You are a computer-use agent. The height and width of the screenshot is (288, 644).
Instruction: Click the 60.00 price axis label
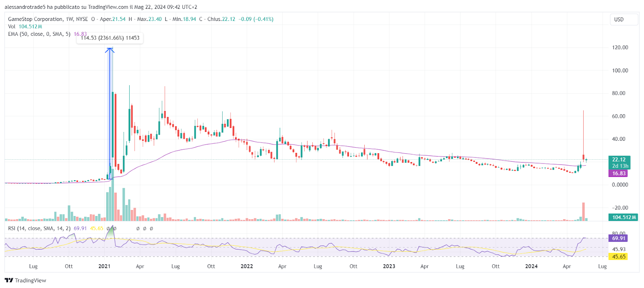619,116
